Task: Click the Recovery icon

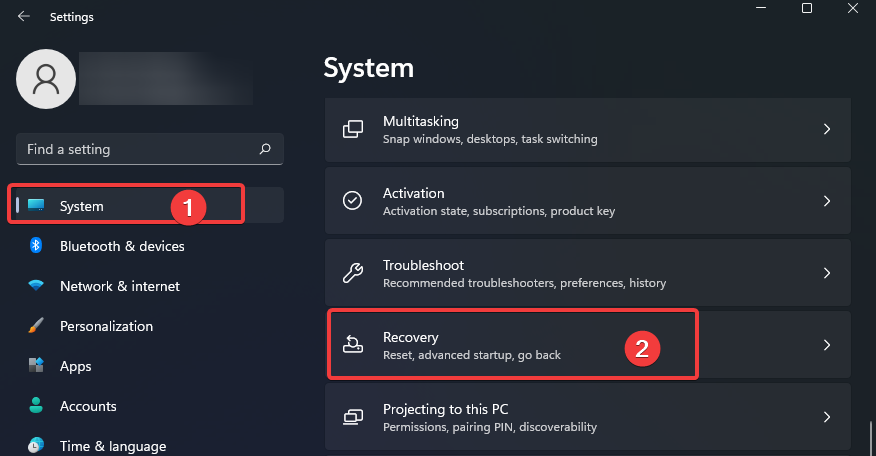Action: pyautogui.click(x=353, y=345)
